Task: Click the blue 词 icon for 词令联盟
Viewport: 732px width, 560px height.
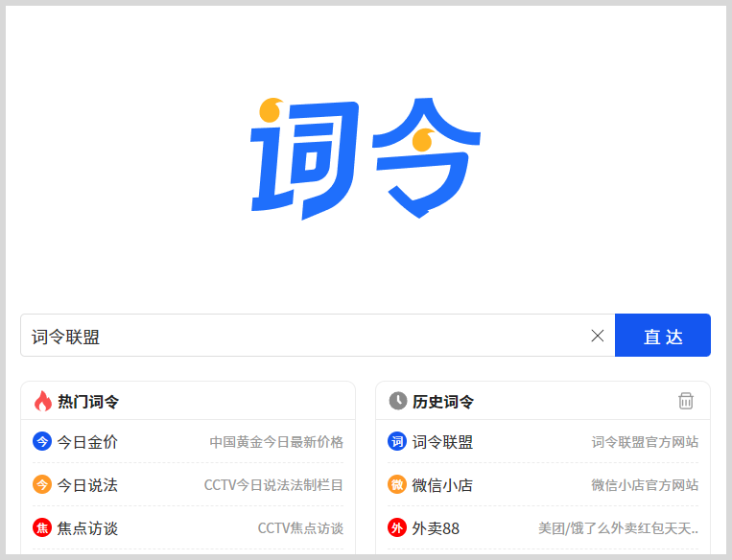Action: pos(397,441)
